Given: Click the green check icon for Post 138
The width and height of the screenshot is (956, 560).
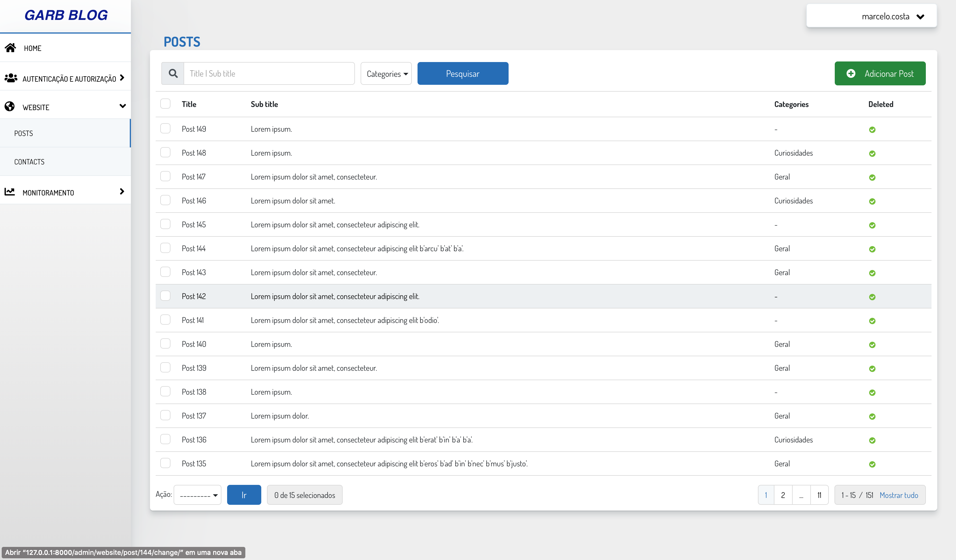Looking at the screenshot, I should 872,393.
